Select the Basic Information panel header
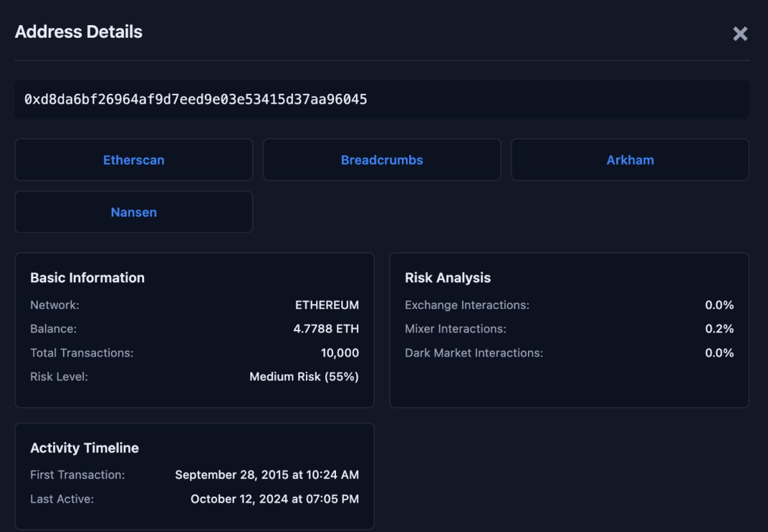 click(x=87, y=278)
